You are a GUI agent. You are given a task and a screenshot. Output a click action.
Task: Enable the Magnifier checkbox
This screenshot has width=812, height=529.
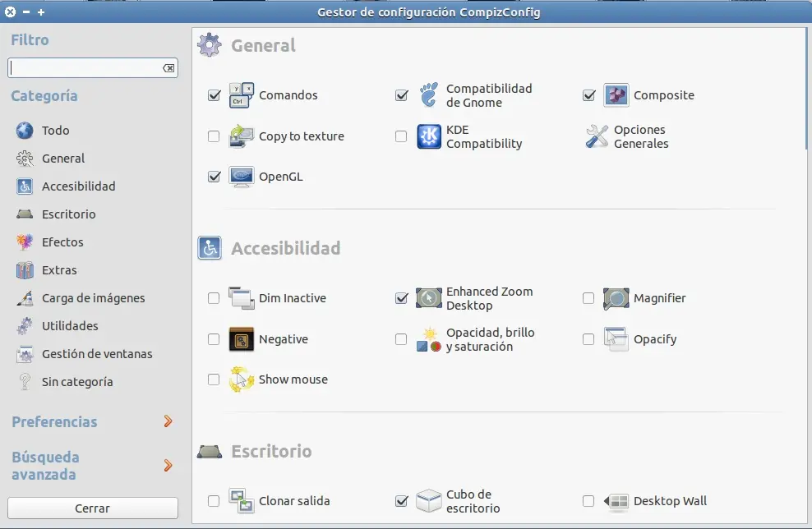coord(588,298)
